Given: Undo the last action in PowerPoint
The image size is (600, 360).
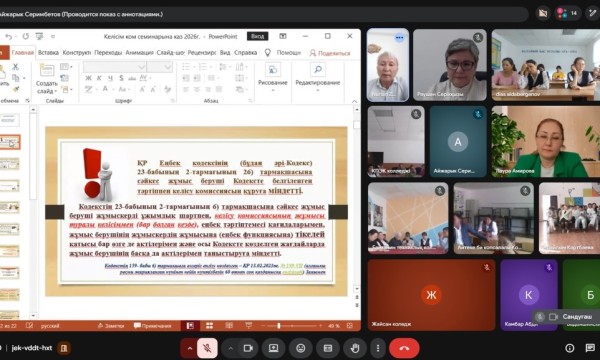Looking at the screenshot, I should 8,37.
